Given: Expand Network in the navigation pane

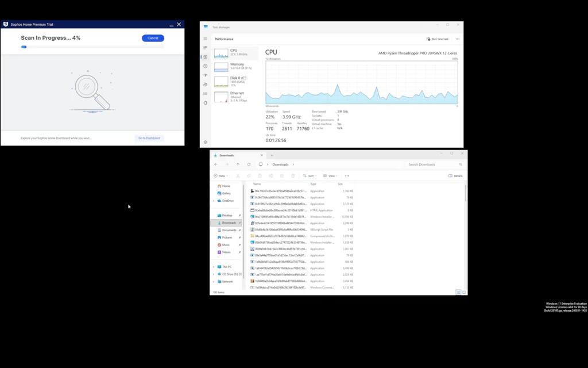Looking at the screenshot, I should pos(214,282).
